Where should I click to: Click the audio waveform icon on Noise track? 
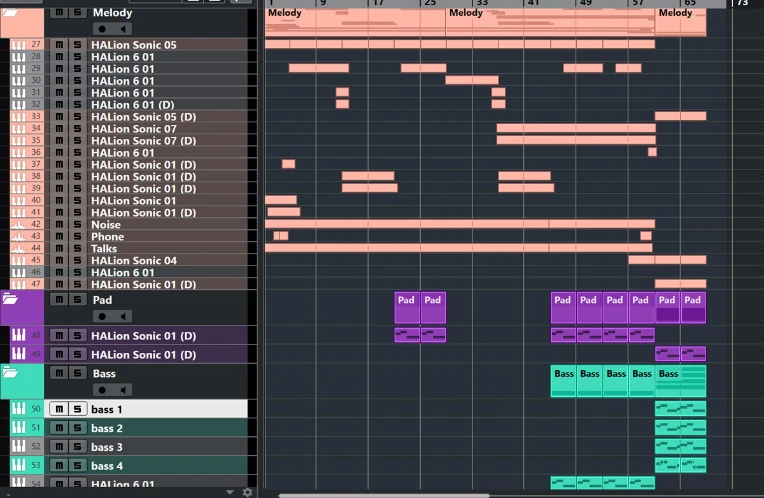click(x=19, y=225)
